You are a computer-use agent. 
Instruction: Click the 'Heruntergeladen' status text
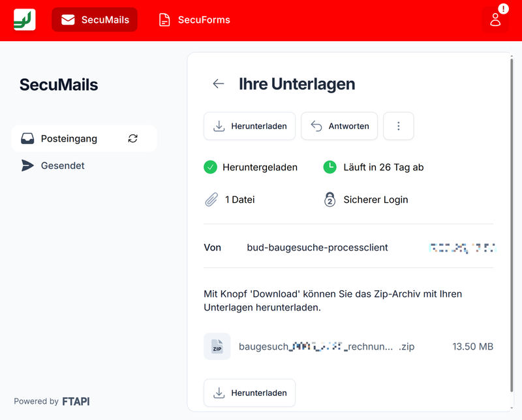tap(260, 167)
